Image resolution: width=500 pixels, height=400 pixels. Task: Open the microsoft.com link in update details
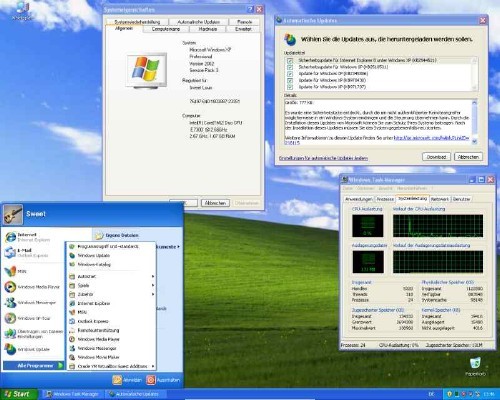point(432,137)
